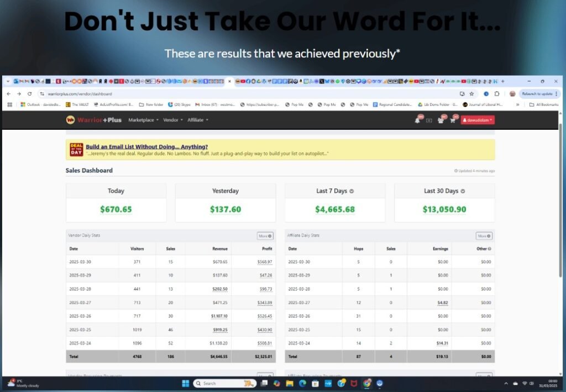Launch File Explorer from the taskbar
The height and width of the screenshot is (392, 566).
[x=290, y=383]
